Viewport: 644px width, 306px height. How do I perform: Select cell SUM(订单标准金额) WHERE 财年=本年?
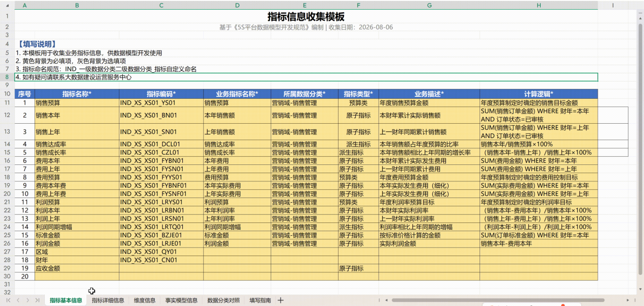(539, 235)
